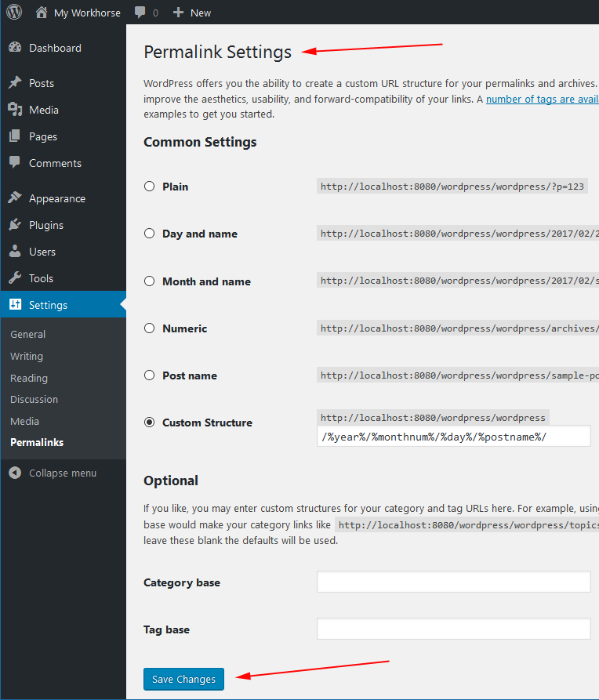Select the Post name radio button
Image resolution: width=599 pixels, height=700 pixels.
click(x=150, y=375)
